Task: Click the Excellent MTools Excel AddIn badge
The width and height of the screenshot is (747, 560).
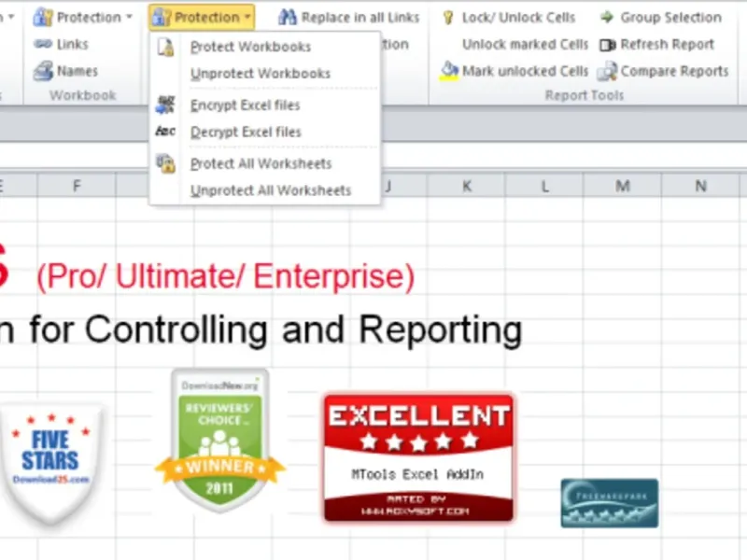Action: point(418,457)
